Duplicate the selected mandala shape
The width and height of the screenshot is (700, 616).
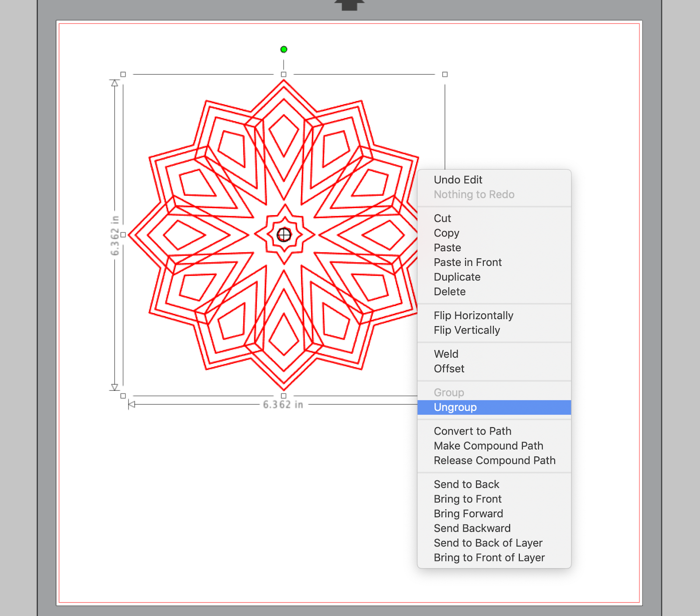tap(457, 277)
